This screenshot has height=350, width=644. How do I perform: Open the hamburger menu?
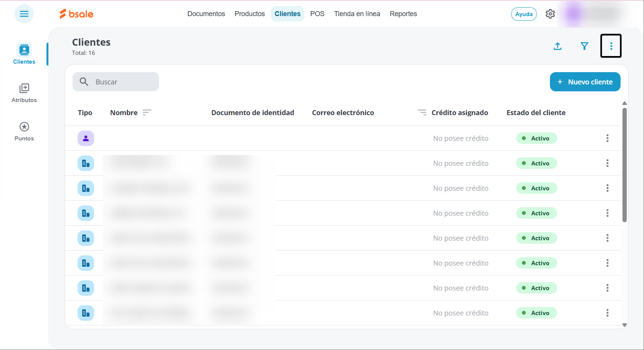click(24, 14)
